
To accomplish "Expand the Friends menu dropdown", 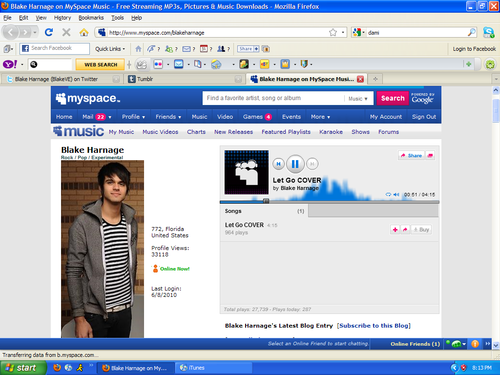I will click(x=180, y=117).
